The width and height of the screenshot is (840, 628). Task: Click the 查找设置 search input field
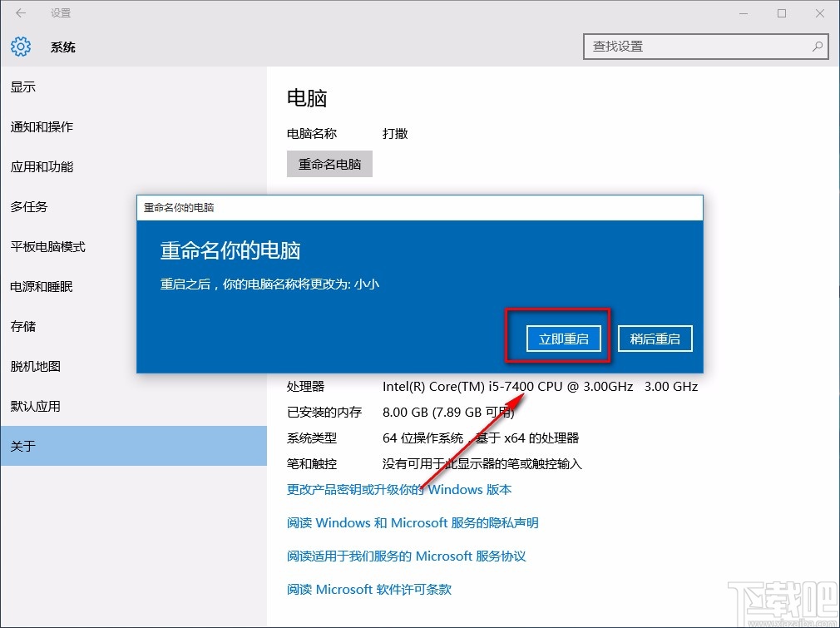coord(690,47)
